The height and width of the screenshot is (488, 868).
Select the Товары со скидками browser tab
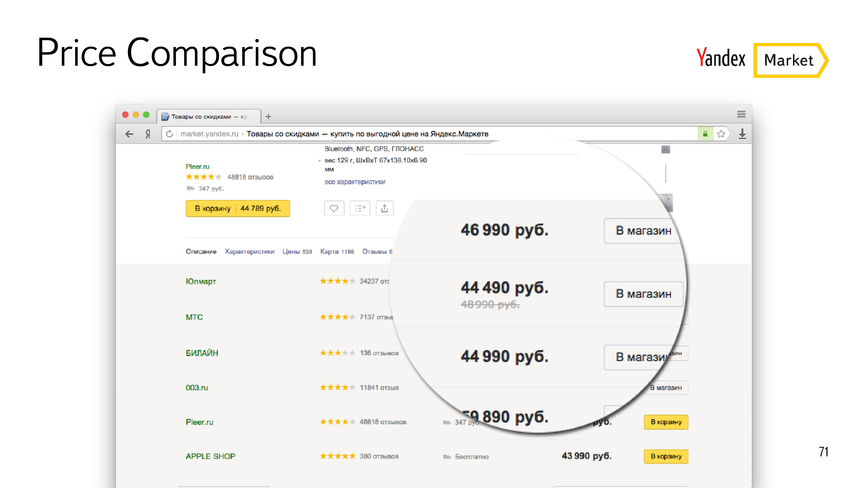point(209,116)
